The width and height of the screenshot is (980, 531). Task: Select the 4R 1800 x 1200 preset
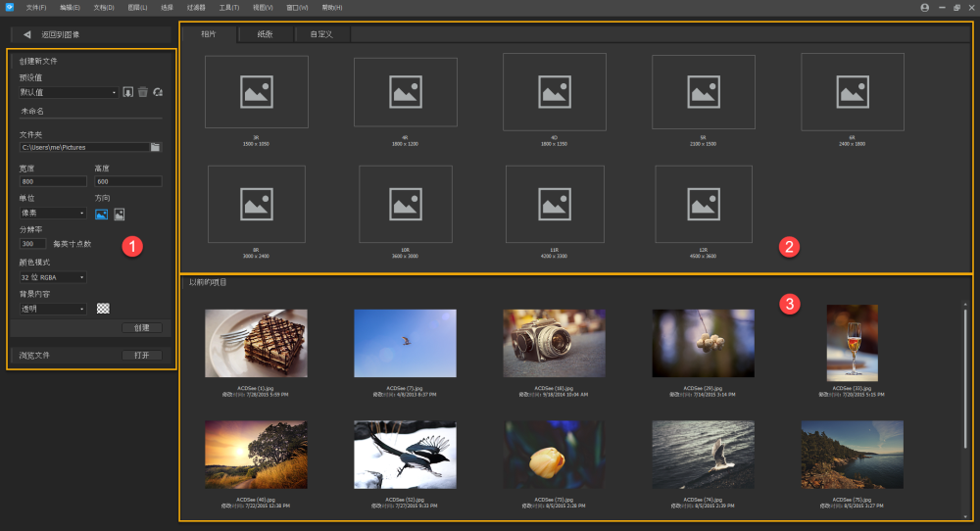[x=405, y=92]
